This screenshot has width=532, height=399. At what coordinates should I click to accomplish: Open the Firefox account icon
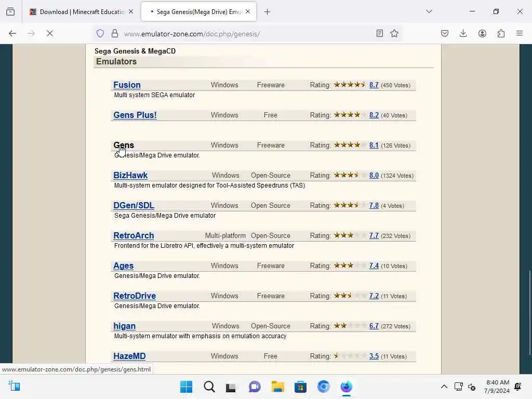(482, 33)
